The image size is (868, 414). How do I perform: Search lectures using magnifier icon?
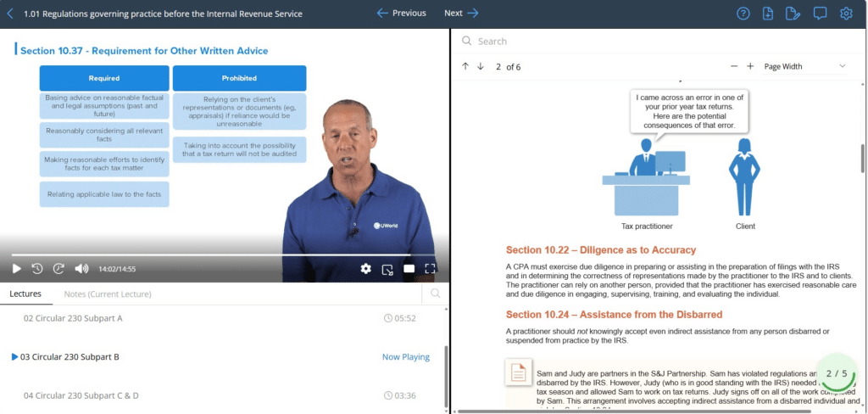click(x=436, y=294)
